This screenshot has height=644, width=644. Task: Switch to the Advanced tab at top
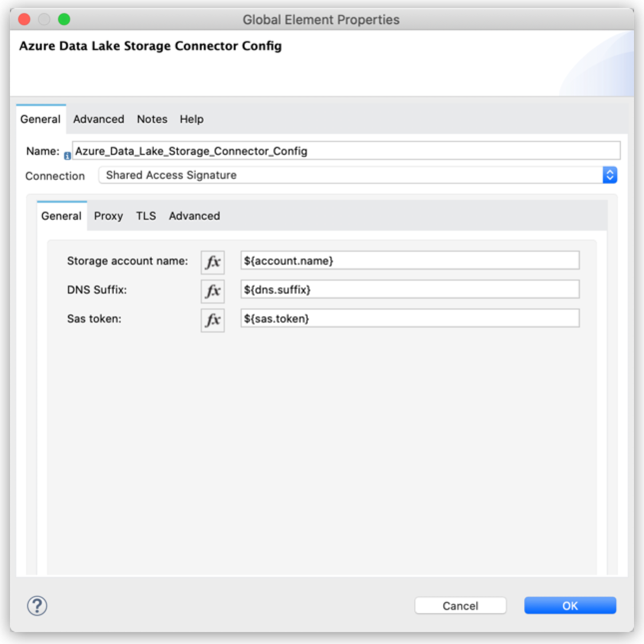[x=98, y=119]
